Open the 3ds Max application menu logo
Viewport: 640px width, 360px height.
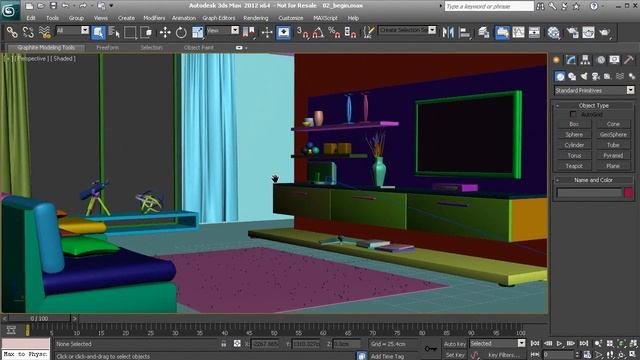[10, 10]
